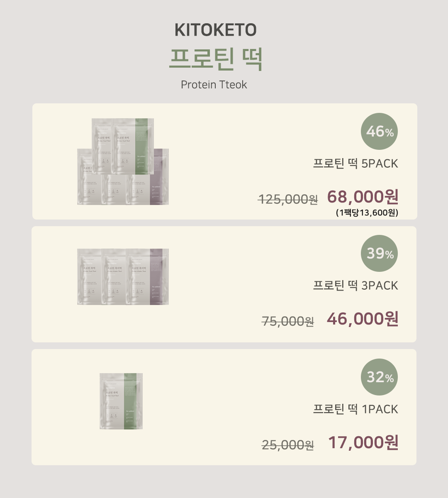Screen dimensions: 448x498
Task: Click the 68,000원 sale price
Action: pyautogui.click(x=363, y=197)
